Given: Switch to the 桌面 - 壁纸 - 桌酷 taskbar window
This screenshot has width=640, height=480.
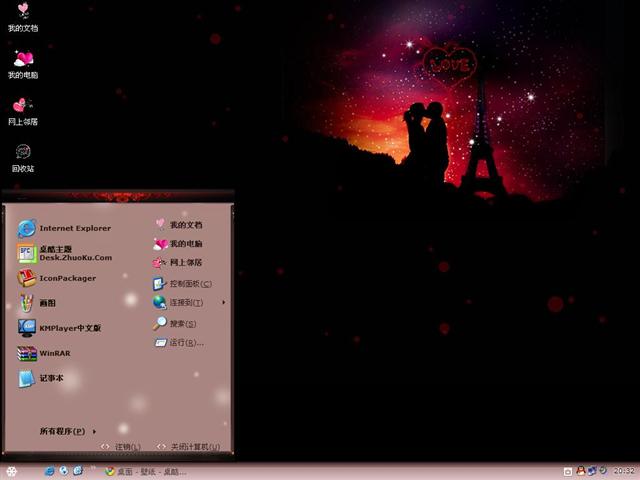Looking at the screenshot, I should click(145, 471).
